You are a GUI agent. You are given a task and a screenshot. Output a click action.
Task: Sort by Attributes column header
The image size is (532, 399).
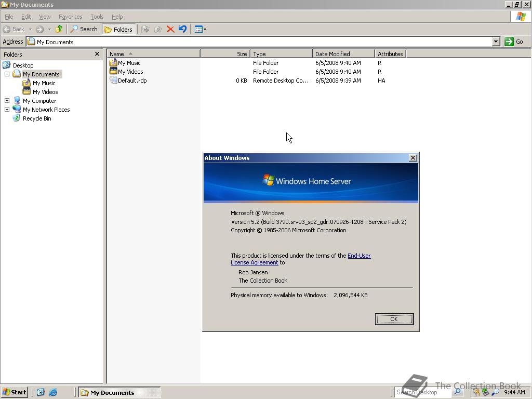pyautogui.click(x=391, y=54)
